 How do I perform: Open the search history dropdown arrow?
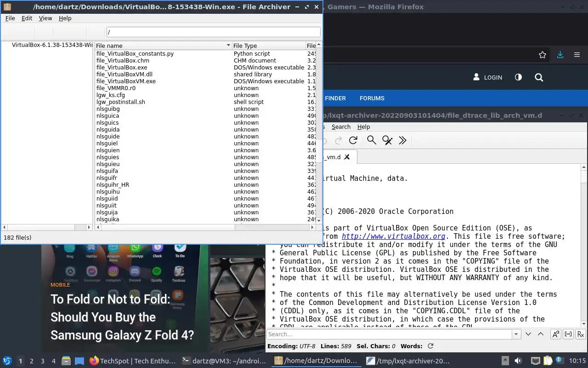516,334
